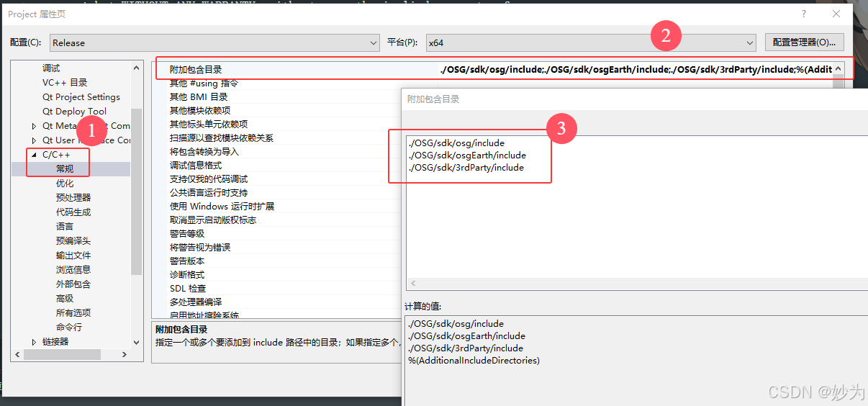
Task: Select the 扫描源以查找模块依赖关系 property
Action: pyautogui.click(x=222, y=137)
